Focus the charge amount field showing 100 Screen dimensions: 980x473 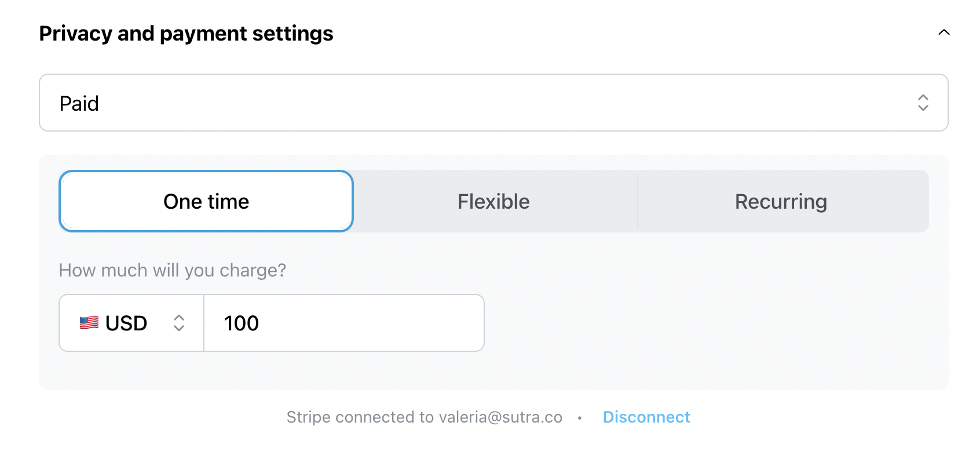pos(344,323)
